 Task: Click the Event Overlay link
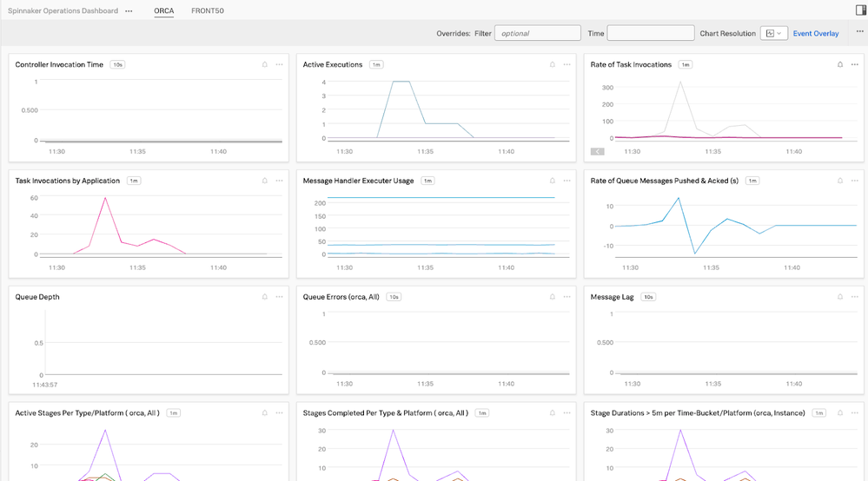(x=816, y=33)
